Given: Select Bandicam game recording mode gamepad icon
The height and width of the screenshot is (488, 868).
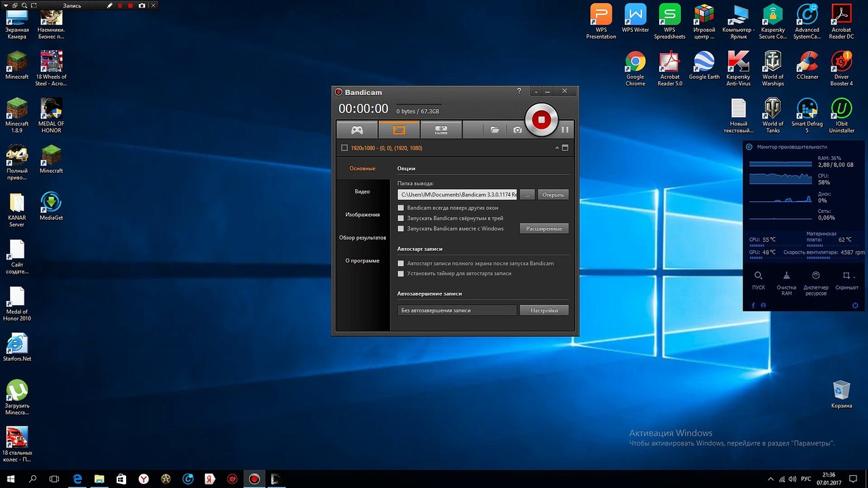Looking at the screenshot, I should coord(357,129).
